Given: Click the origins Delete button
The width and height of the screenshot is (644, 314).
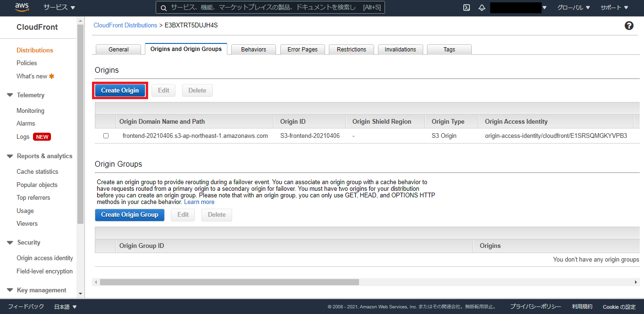Looking at the screenshot, I should point(197,91).
